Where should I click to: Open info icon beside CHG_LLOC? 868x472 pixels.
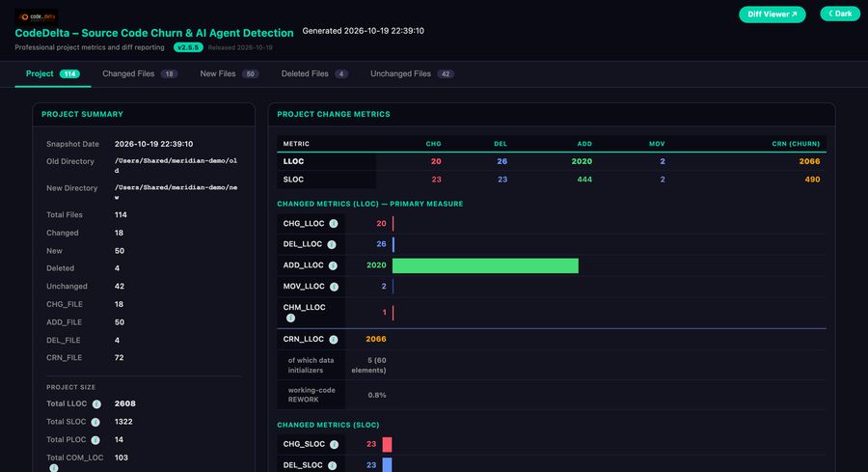[x=334, y=224]
